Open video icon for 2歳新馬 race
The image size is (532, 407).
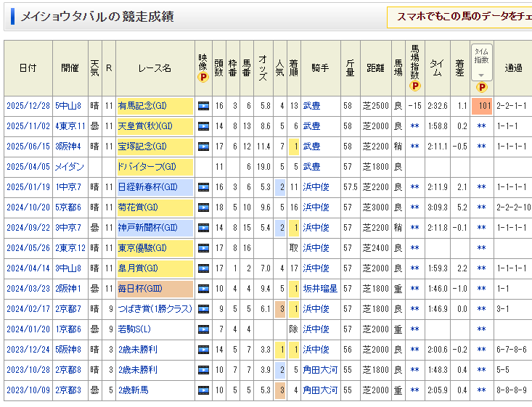coord(203,390)
